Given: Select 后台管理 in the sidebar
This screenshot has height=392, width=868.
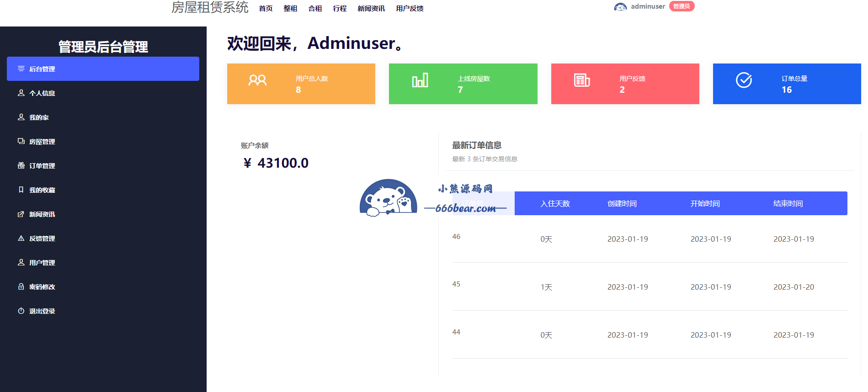Looking at the screenshot, I should [103, 69].
